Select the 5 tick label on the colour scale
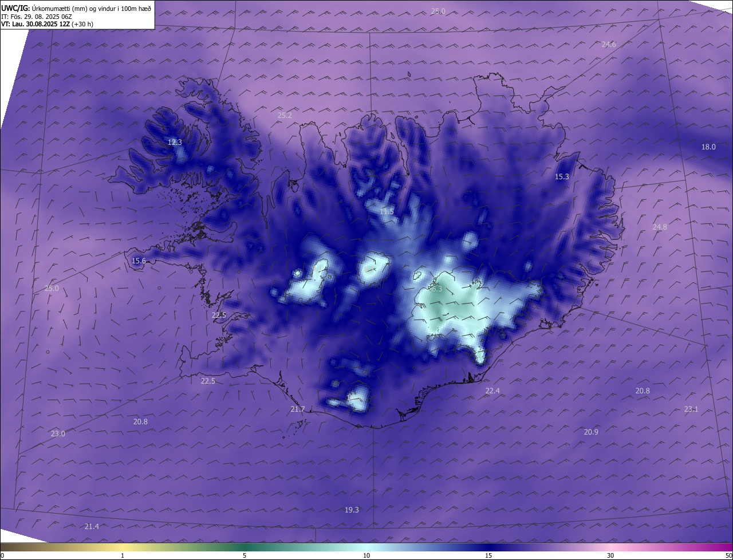733x560 pixels. [x=245, y=555]
